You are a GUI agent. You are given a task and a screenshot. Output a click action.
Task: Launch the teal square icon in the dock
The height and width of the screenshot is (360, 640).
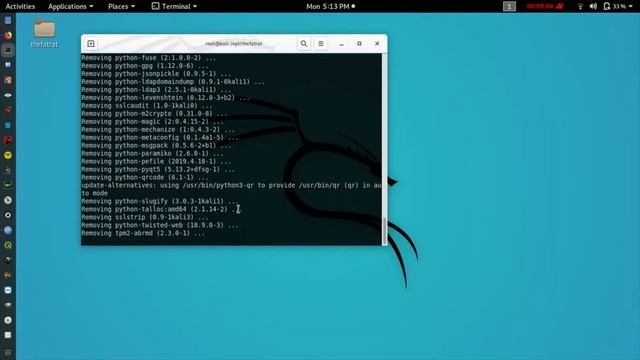point(8,125)
